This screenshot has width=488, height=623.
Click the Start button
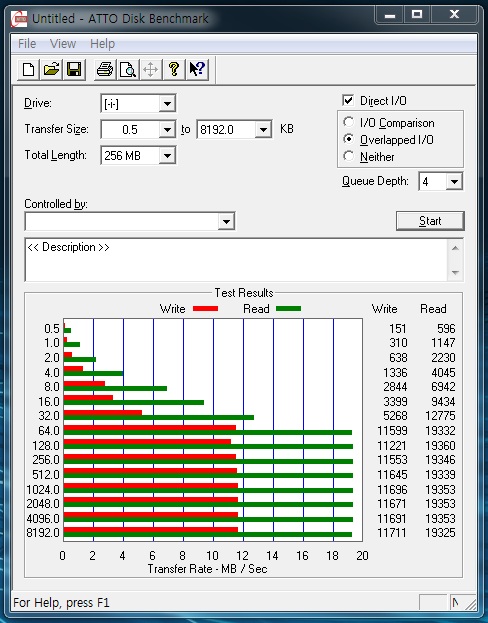pyautogui.click(x=430, y=221)
